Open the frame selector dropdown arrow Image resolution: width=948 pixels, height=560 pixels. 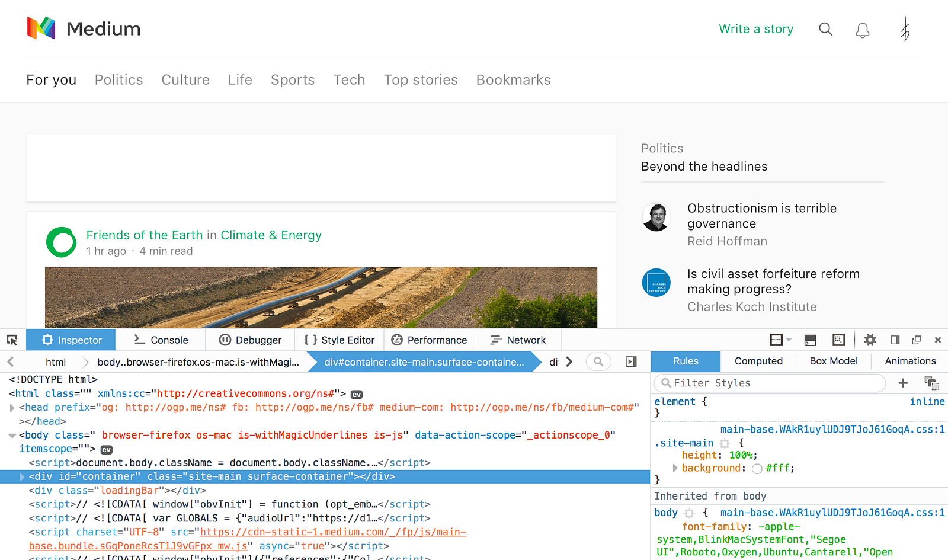coord(789,340)
